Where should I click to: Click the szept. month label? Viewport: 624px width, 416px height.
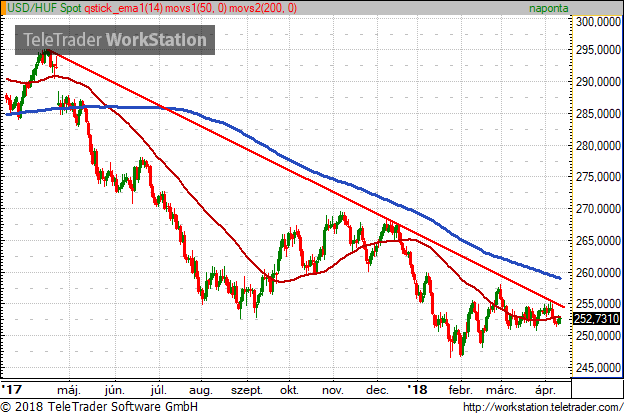tap(247, 391)
